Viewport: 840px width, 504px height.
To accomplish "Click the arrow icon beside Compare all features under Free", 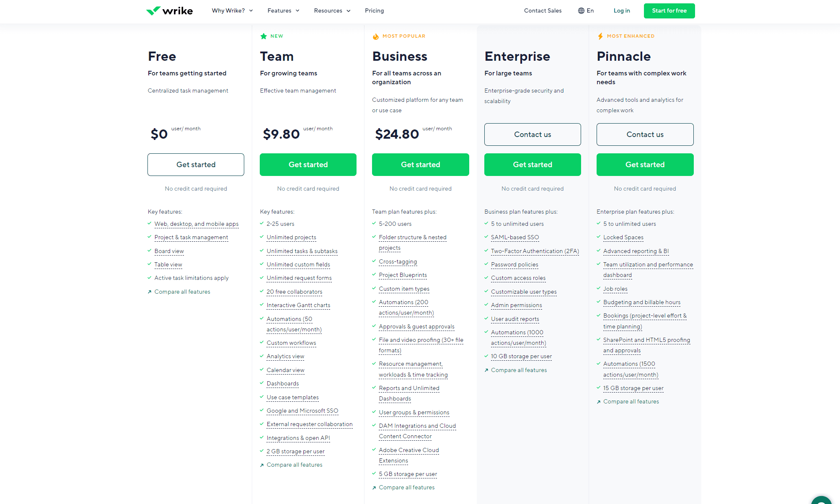I will point(150,292).
